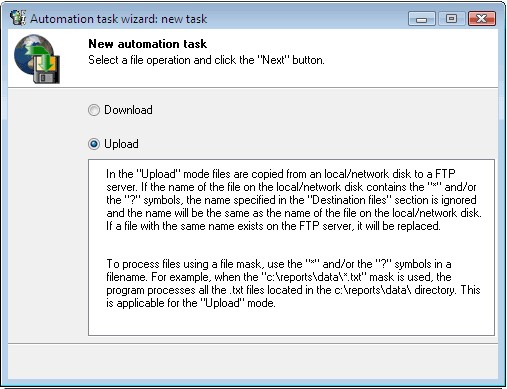Click the "New automation task" heading
The height and width of the screenshot is (389, 507).
(148, 44)
